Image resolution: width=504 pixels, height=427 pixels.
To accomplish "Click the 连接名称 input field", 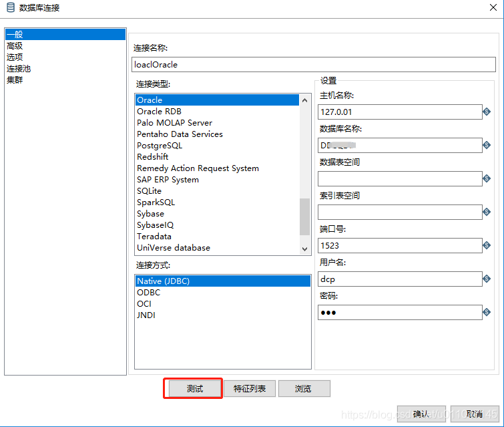I will click(313, 64).
